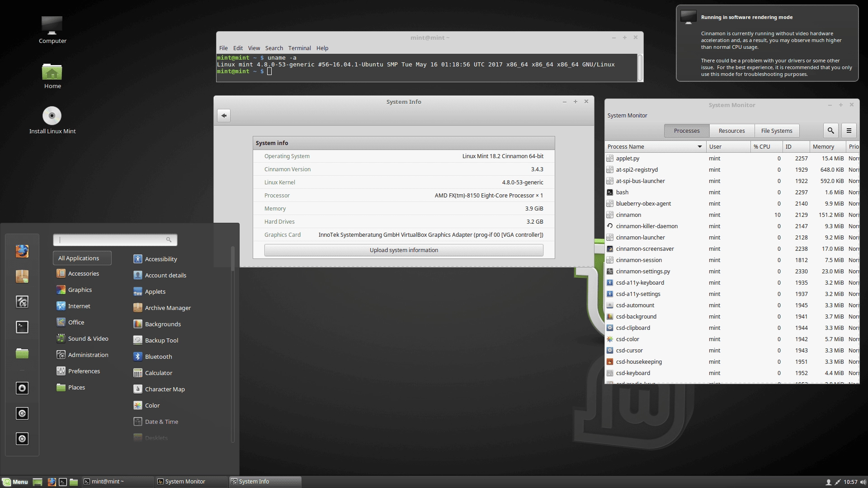Click the back arrow in System Info

pyautogui.click(x=224, y=116)
